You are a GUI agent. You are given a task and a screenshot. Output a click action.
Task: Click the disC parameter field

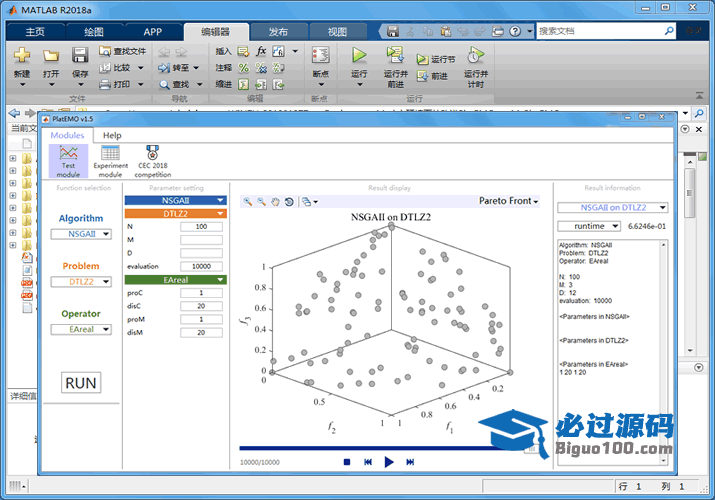click(x=202, y=306)
